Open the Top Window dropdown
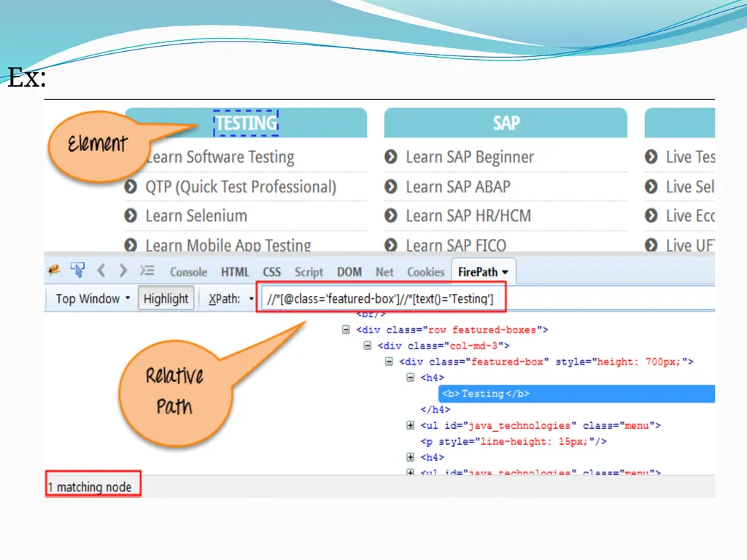The height and width of the screenshot is (560, 747). click(x=93, y=298)
